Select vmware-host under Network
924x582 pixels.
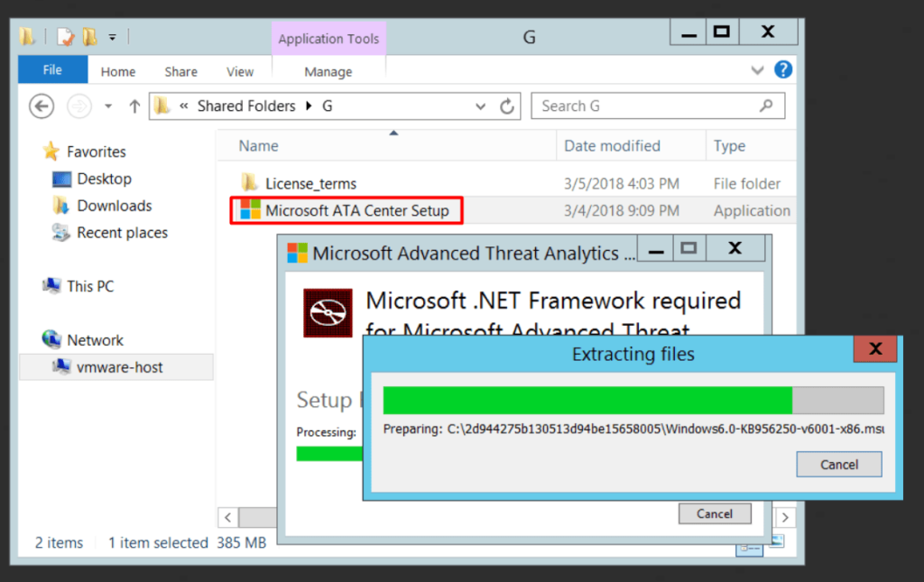click(x=120, y=367)
